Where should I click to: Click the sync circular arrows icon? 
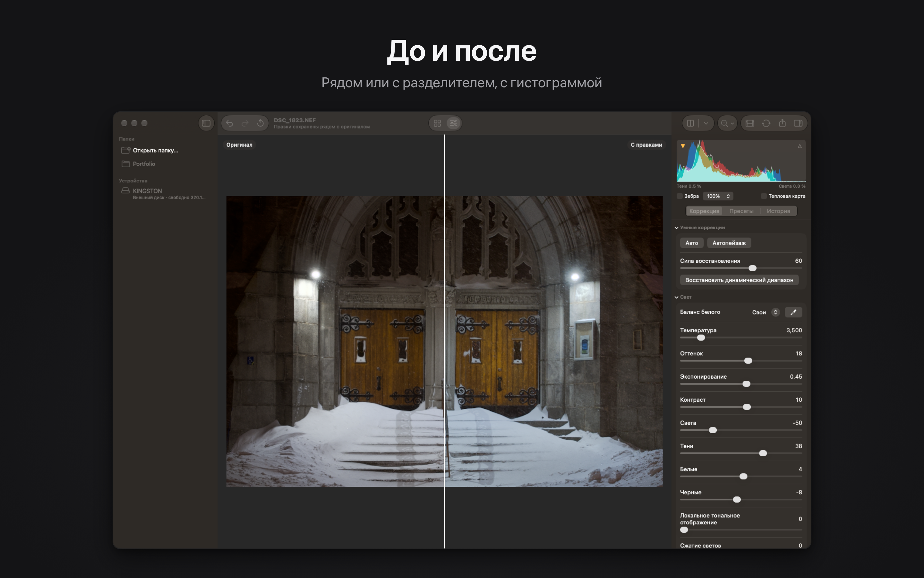pos(766,123)
